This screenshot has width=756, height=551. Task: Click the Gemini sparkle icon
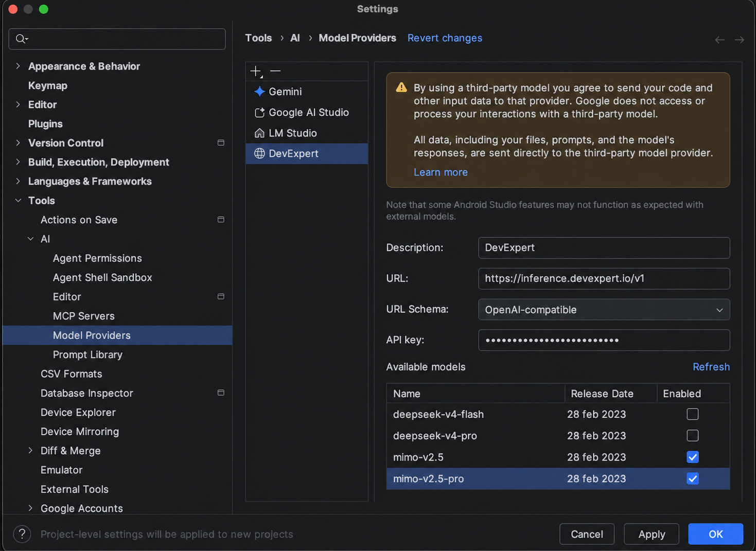pyautogui.click(x=259, y=92)
